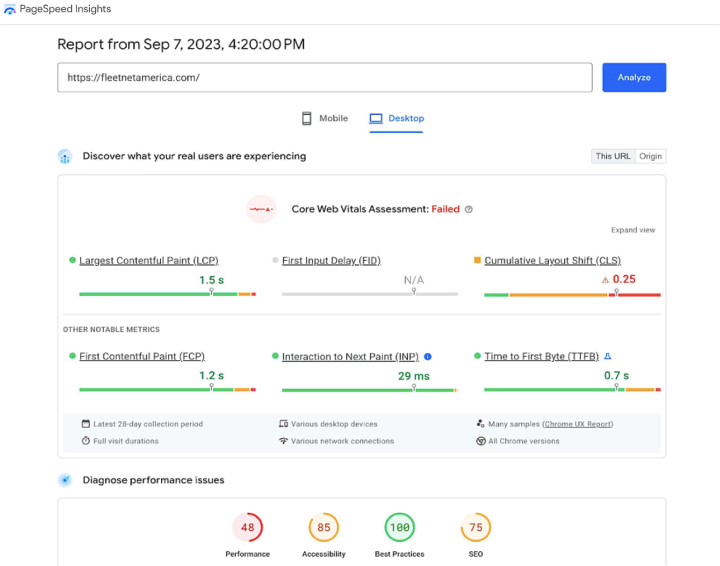Open Cumulative Layout Shift (CLS) link
720x566 pixels.
coord(552,261)
